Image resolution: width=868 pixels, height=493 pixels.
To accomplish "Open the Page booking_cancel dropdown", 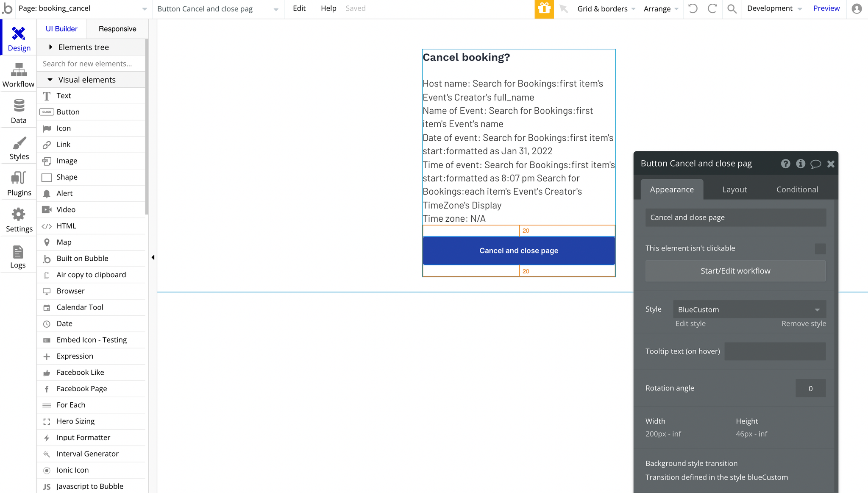I will [x=83, y=8].
